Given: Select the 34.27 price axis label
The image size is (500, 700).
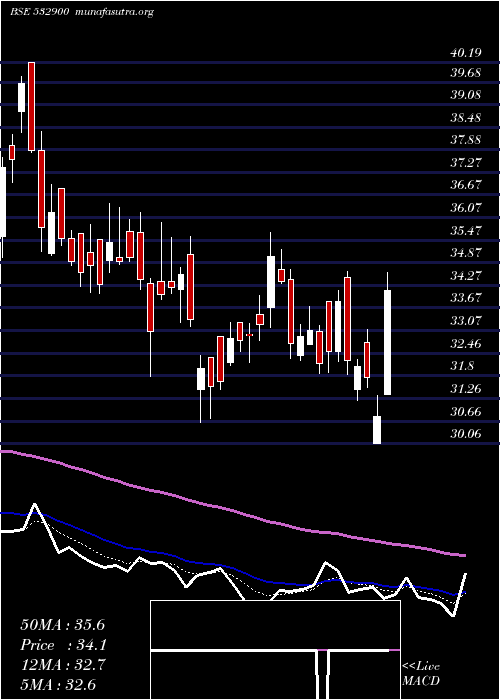Looking at the screenshot, I should tap(466, 275).
